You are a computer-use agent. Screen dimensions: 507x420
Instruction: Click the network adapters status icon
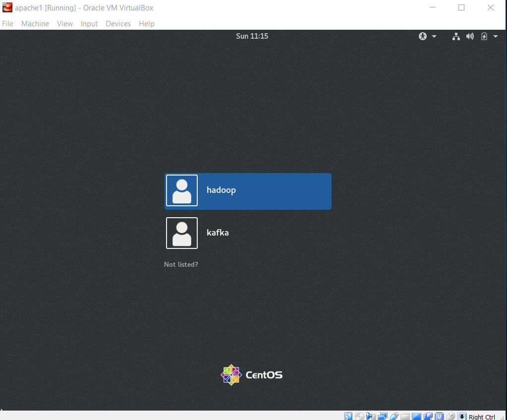[383, 416]
